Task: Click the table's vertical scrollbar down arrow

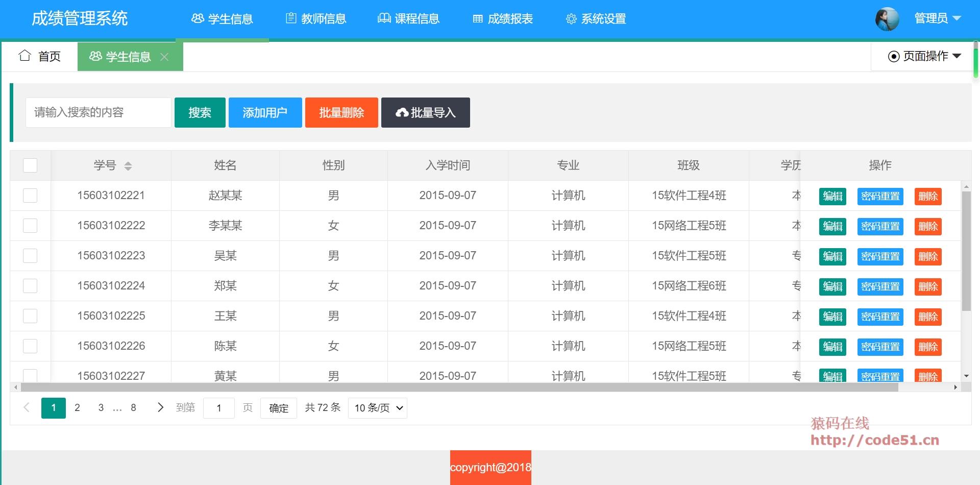Action: (966, 376)
